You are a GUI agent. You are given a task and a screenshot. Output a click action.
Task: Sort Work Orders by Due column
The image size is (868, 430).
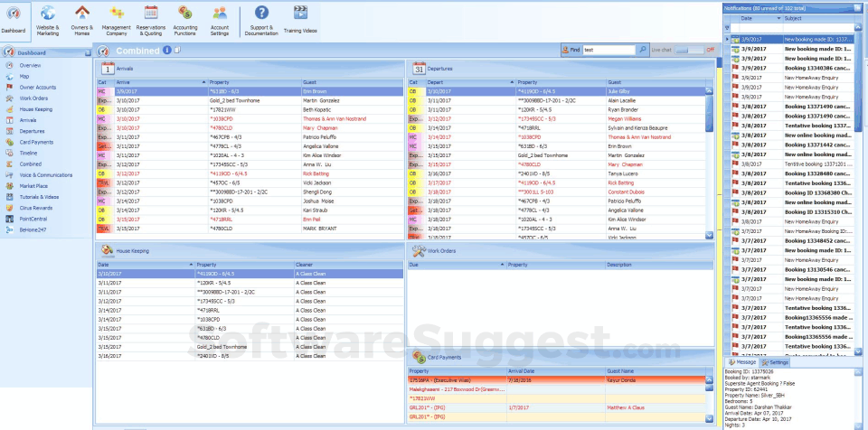[456, 265]
